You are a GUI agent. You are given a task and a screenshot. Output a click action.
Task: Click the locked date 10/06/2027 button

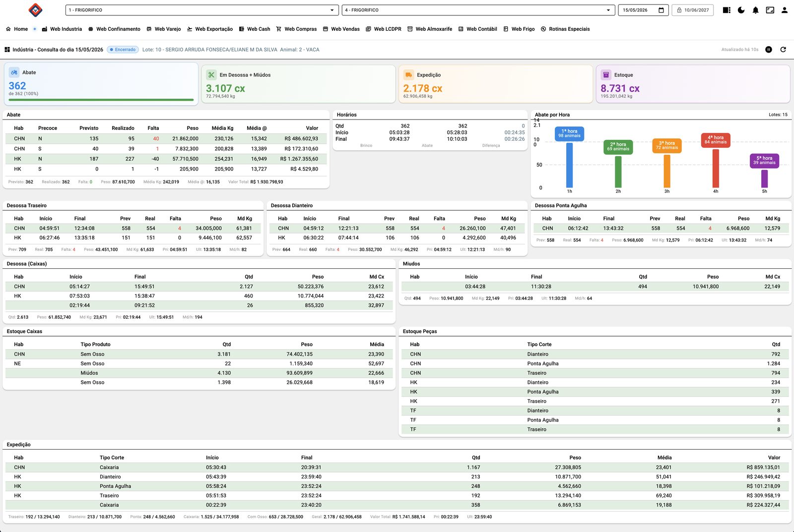[693, 10]
